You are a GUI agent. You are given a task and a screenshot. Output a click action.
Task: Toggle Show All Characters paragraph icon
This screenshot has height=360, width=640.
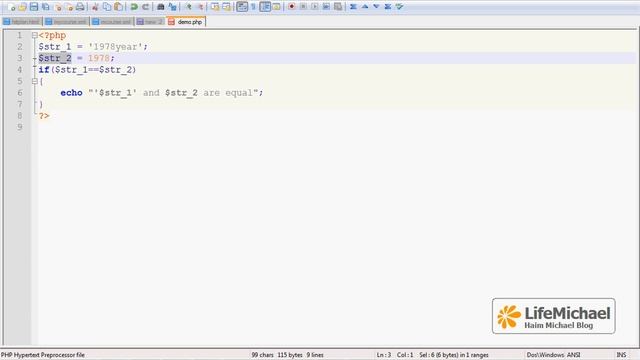(x=253, y=7)
